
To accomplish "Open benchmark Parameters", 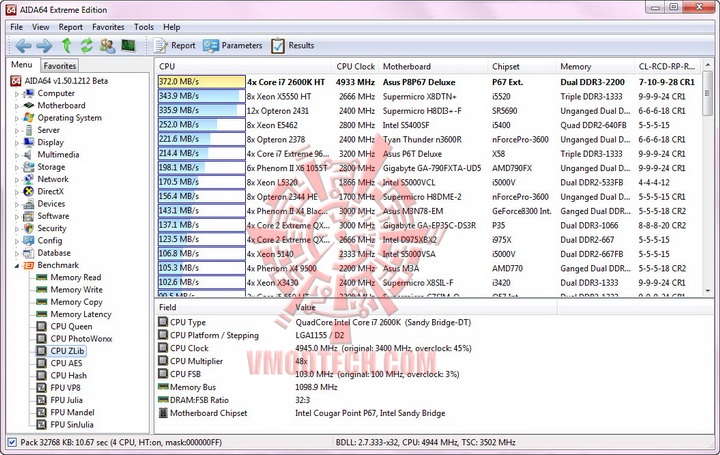I will click(x=232, y=45).
